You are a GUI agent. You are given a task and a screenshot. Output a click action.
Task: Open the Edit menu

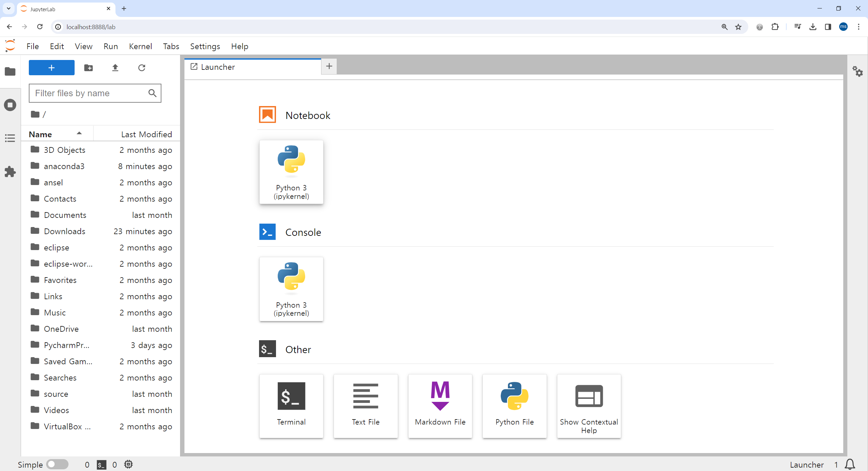pos(57,46)
